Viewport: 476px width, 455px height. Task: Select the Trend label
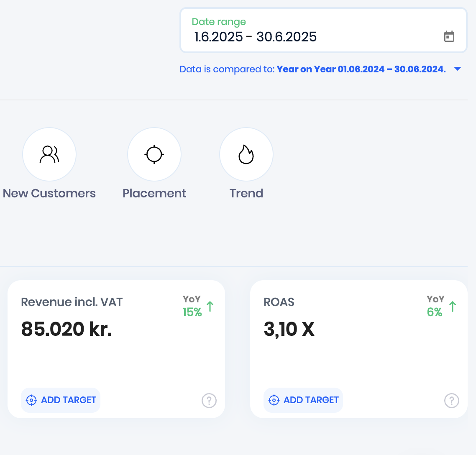(246, 193)
